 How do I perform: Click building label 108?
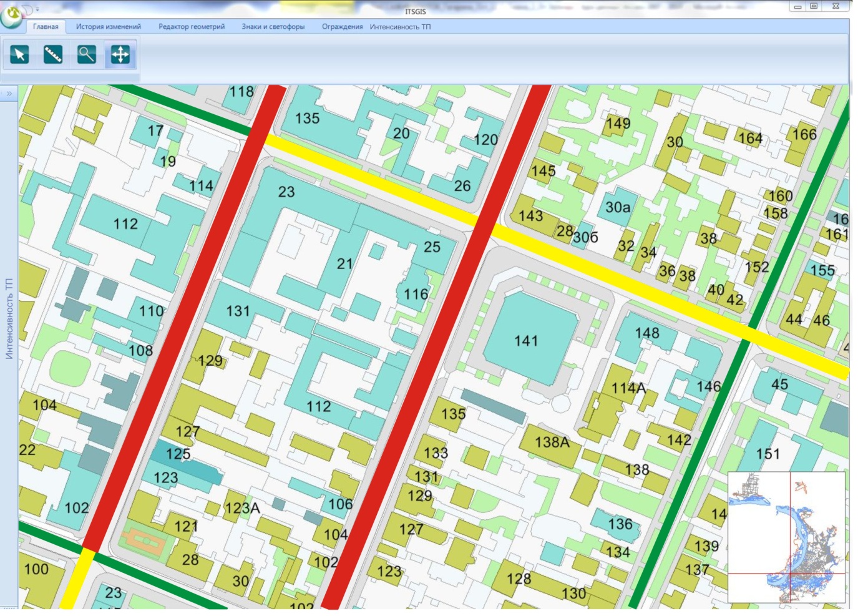[x=140, y=351]
